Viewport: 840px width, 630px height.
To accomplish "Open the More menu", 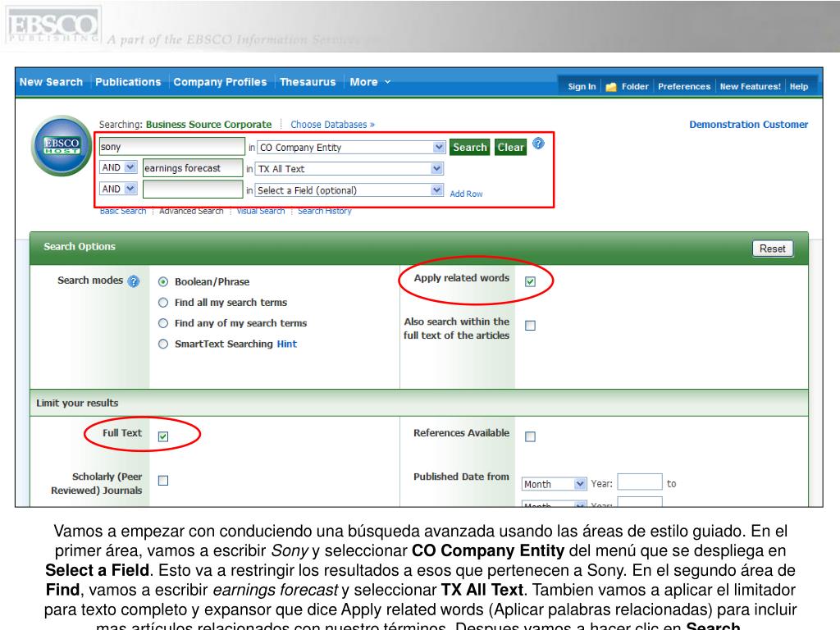I will pos(369,82).
